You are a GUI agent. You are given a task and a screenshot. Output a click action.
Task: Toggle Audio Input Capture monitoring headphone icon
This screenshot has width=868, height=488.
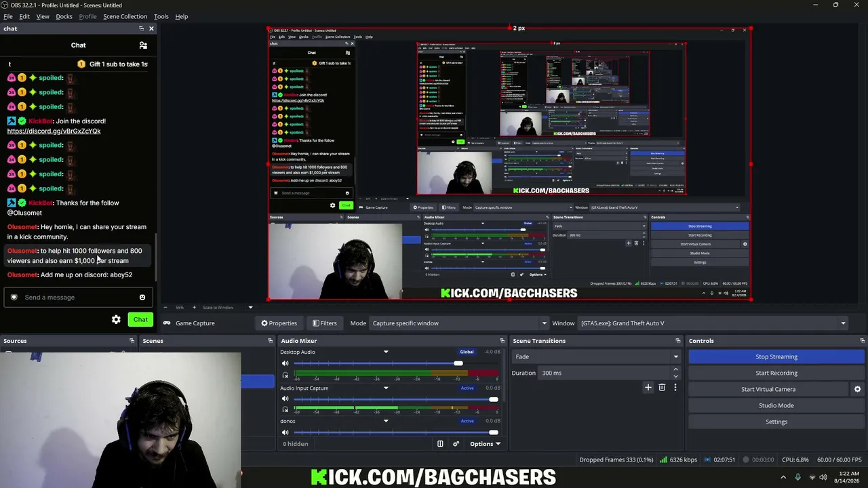coord(285,410)
